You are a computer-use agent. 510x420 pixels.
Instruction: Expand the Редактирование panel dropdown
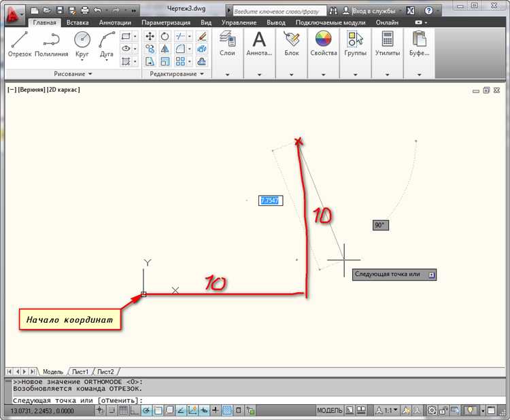coord(177,74)
